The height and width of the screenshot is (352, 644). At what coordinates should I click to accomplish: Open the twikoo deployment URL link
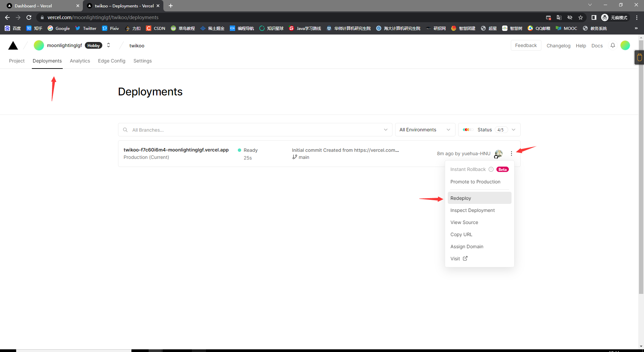click(x=176, y=150)
